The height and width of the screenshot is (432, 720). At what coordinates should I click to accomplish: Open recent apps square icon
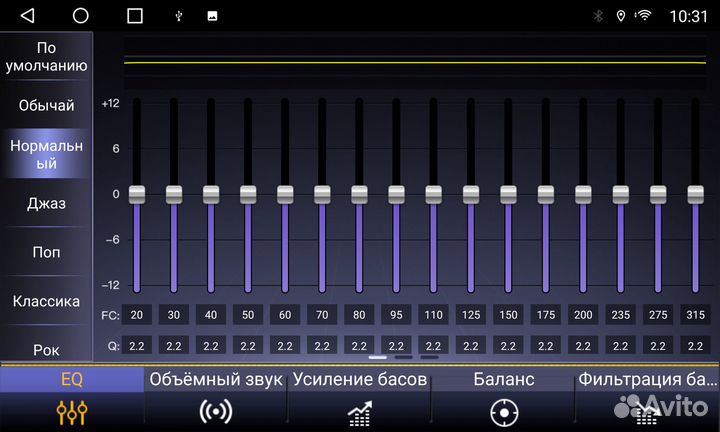(134, 16)
